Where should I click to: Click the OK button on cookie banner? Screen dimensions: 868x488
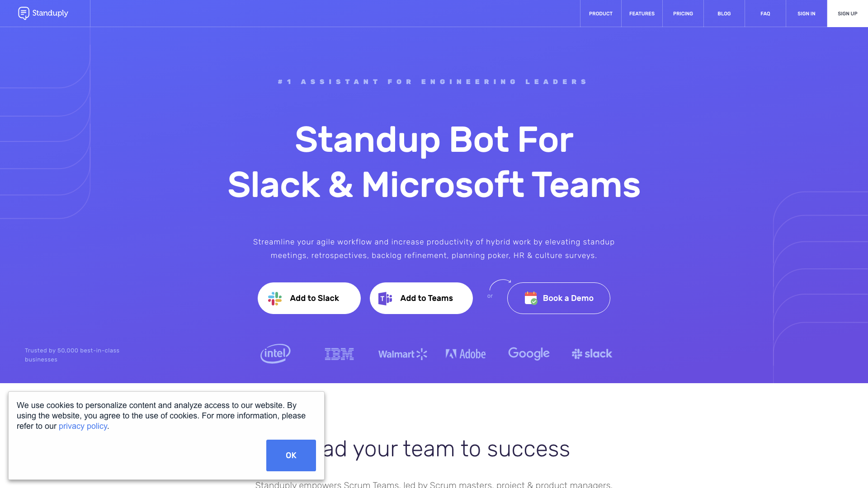coord(291,455)
